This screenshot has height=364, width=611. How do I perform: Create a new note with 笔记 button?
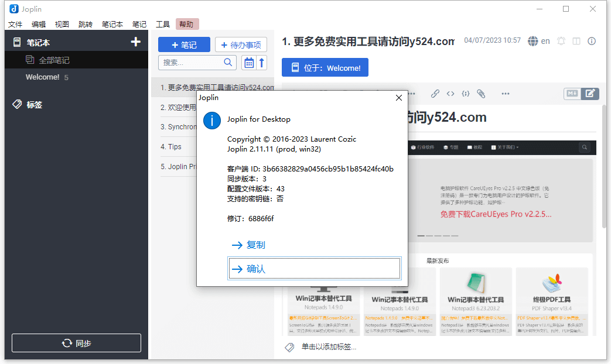[184, 45]
